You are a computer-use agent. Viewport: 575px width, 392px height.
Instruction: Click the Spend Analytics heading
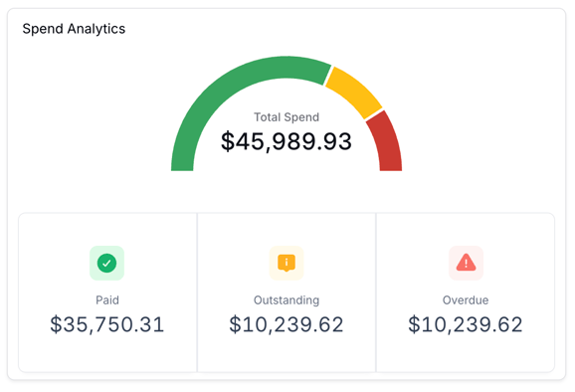(x=74, y=29)
